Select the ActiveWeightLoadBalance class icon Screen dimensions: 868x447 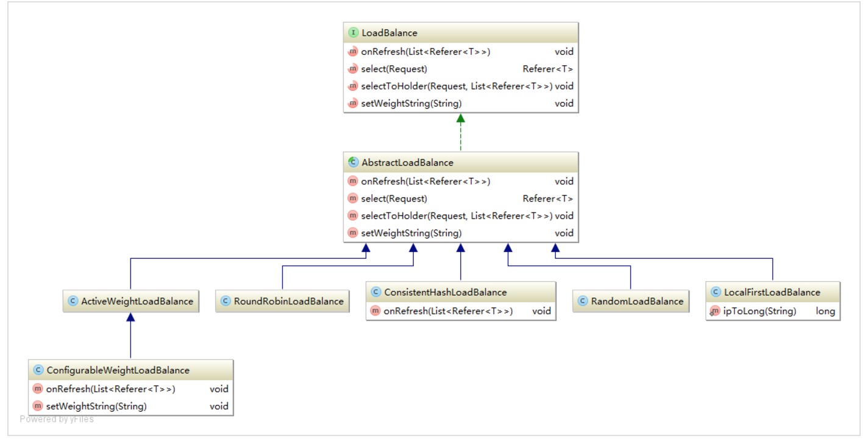coord(73,301)
